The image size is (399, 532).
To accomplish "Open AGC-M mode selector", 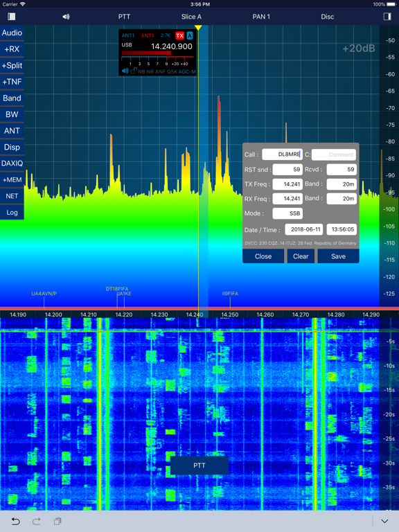I will [x=187, y=71].
